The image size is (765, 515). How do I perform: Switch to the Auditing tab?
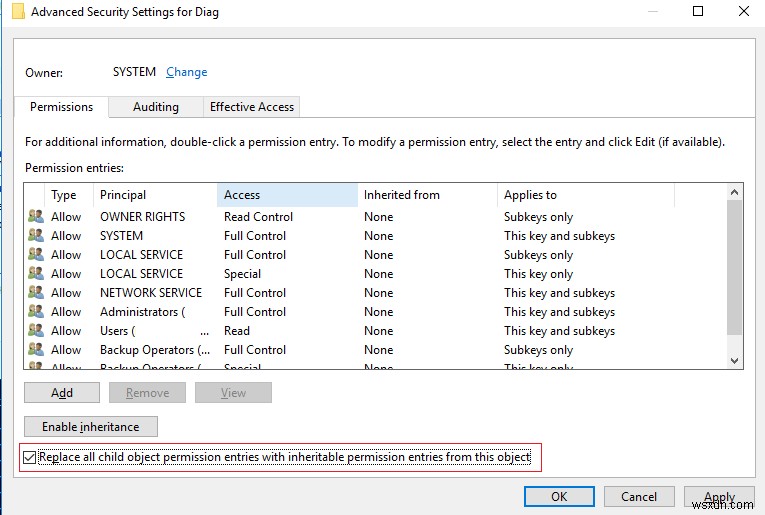(x=156, y=107)
